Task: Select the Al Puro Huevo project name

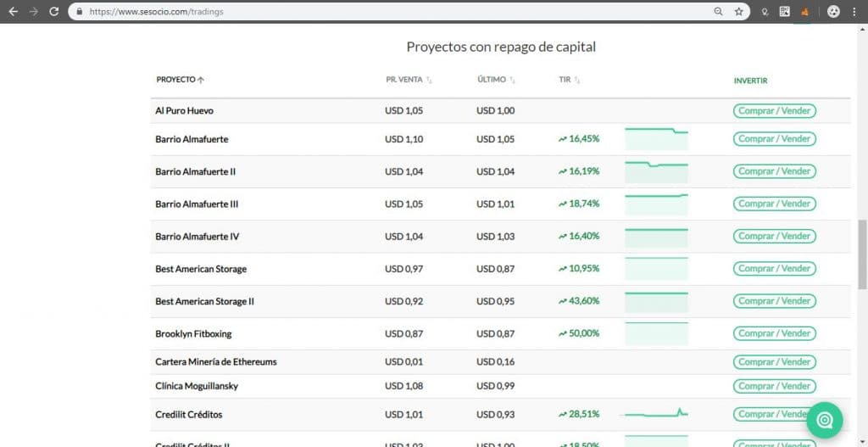Action: coord(184,111)
